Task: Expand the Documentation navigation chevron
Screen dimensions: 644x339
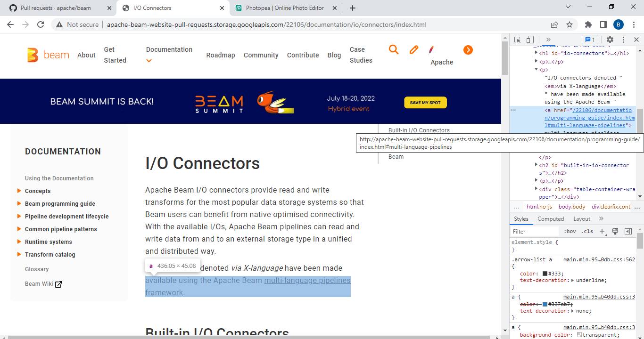Action: click(x=149, y=60)
